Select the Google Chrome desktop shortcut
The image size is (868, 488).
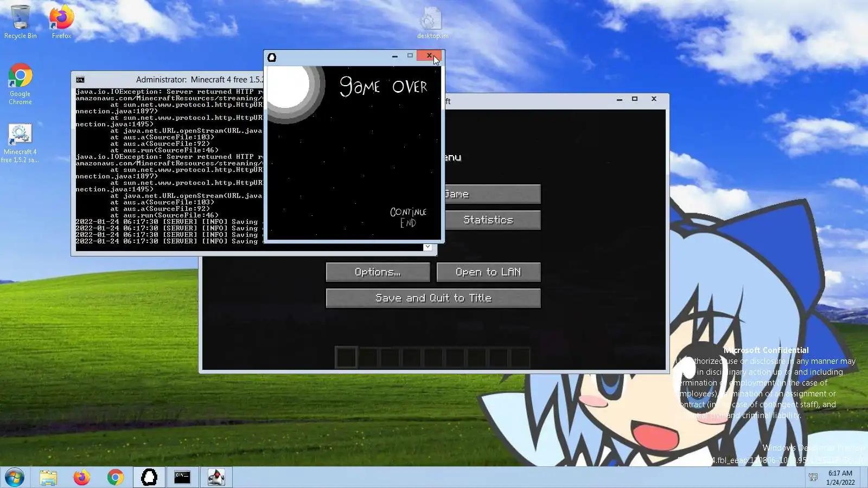point(20,84)
